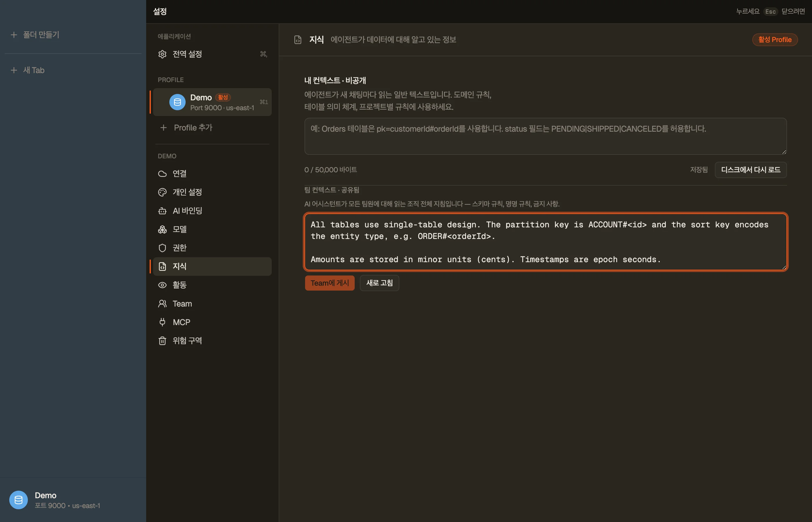
Task: Open the 활동 section
Action: [213, 285]
